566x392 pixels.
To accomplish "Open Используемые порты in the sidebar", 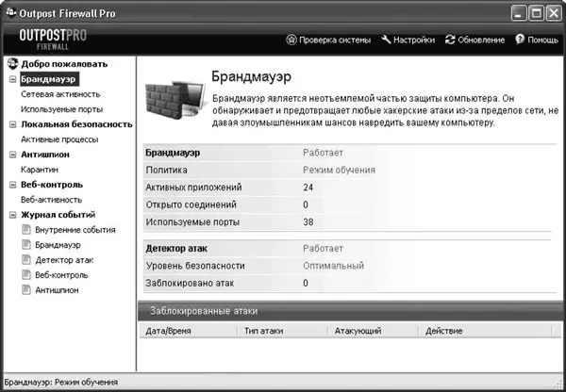I will pos(61,109).
